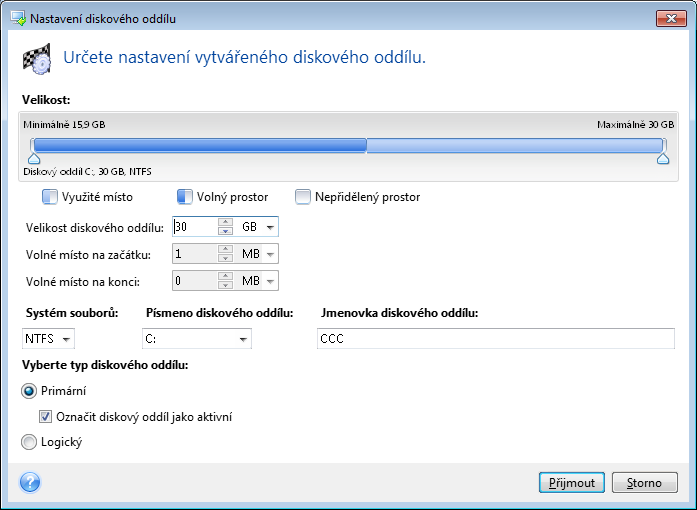Click the Storno button

pyautogui.click(x=645, y=483)
